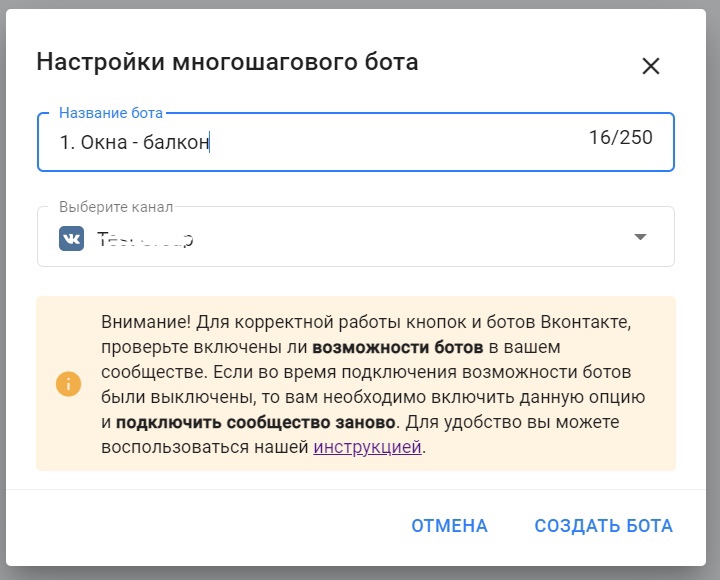Click the 'СОЗДАТЬ БОТА' button
This screenshot has height=580, width=720.
click(x=603, y=526)
